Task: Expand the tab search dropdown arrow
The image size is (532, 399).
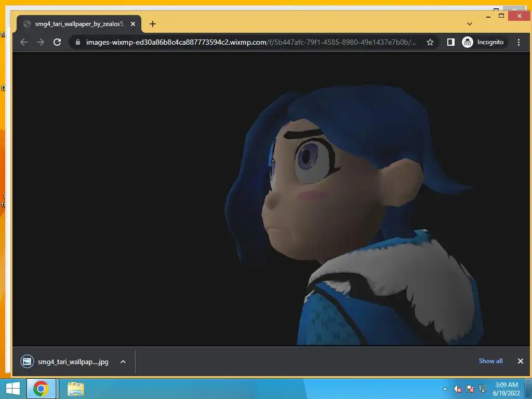Action: tap(470, 24)
